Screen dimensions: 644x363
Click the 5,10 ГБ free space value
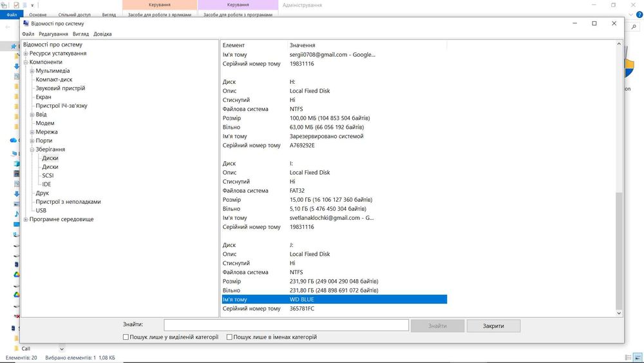(328, 209)
